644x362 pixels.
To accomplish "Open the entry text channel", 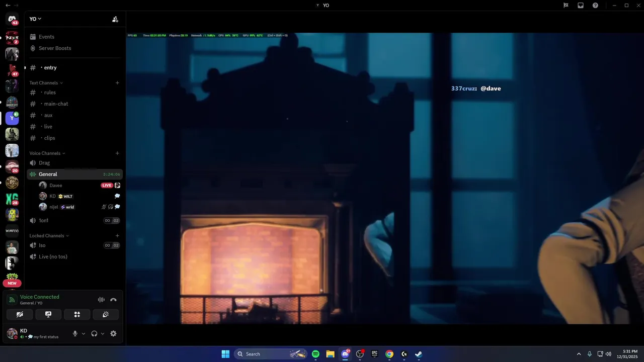I will tap(74, 67).
